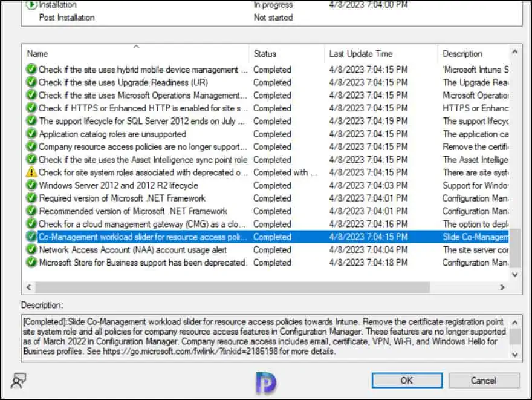Click the in-progress icon next to Installation

(x=31, y=5)
